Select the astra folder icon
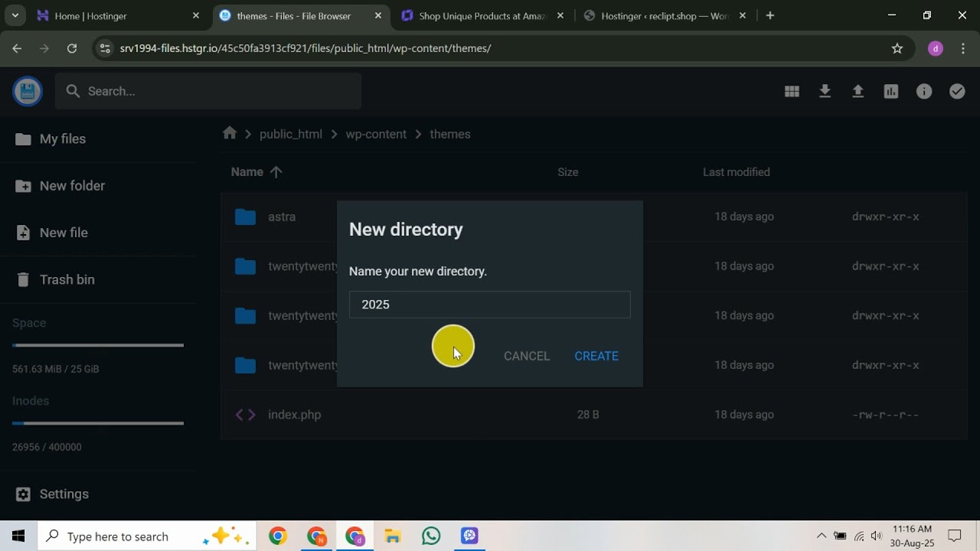This screenshot has width=980, height=551. [x=245, y=217]
